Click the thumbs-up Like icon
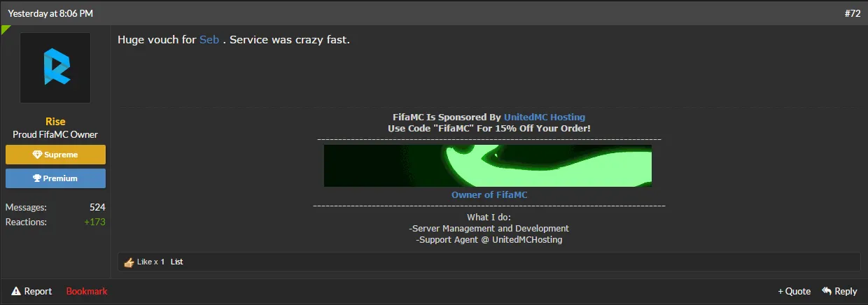 pos(129,262)
